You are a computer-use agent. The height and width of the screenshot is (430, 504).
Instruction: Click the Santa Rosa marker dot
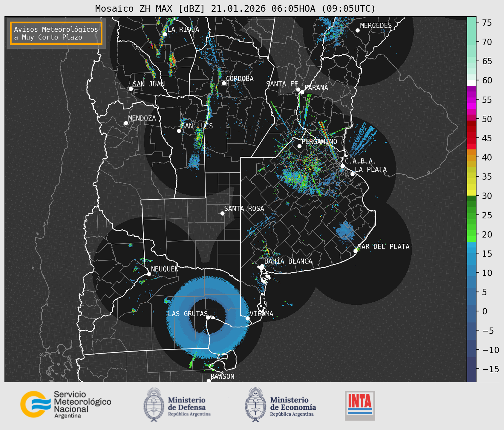click(x=222, y=213)
